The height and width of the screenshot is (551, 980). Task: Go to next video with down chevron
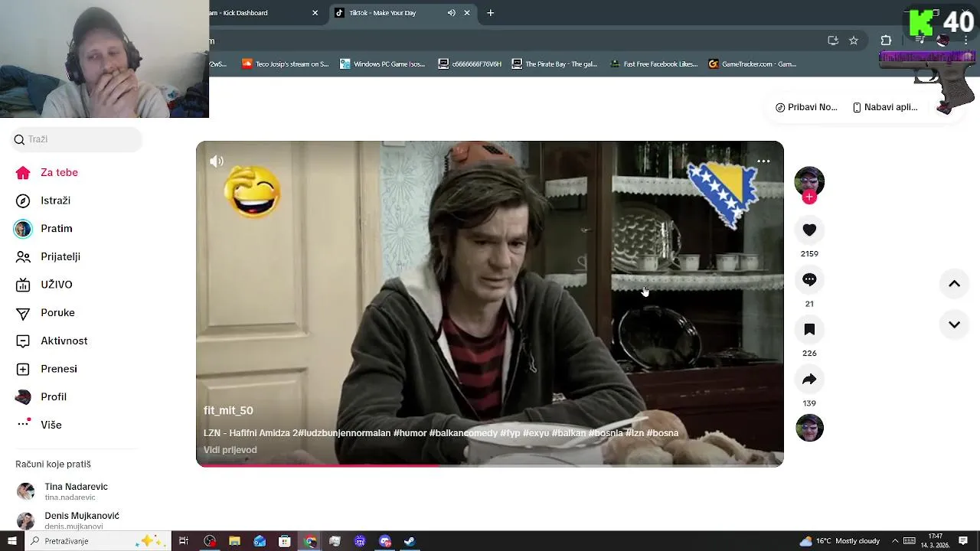(x=954, y=324)
